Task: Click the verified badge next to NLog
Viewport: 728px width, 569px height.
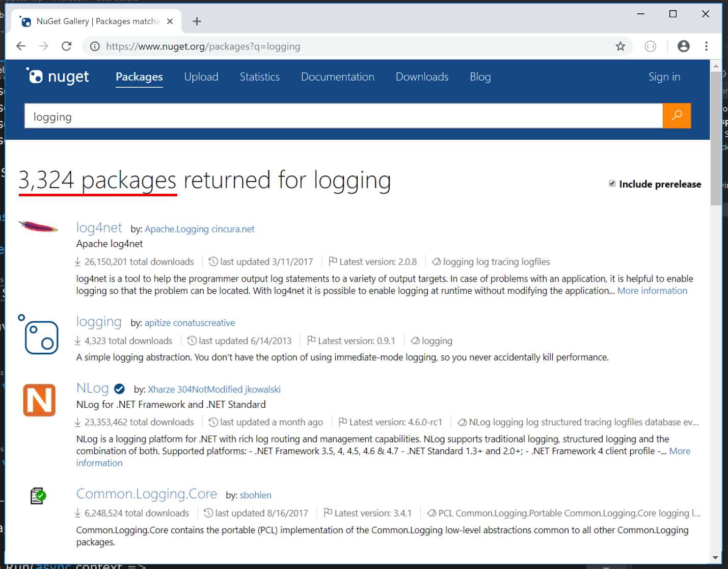Action: point(119,389)
